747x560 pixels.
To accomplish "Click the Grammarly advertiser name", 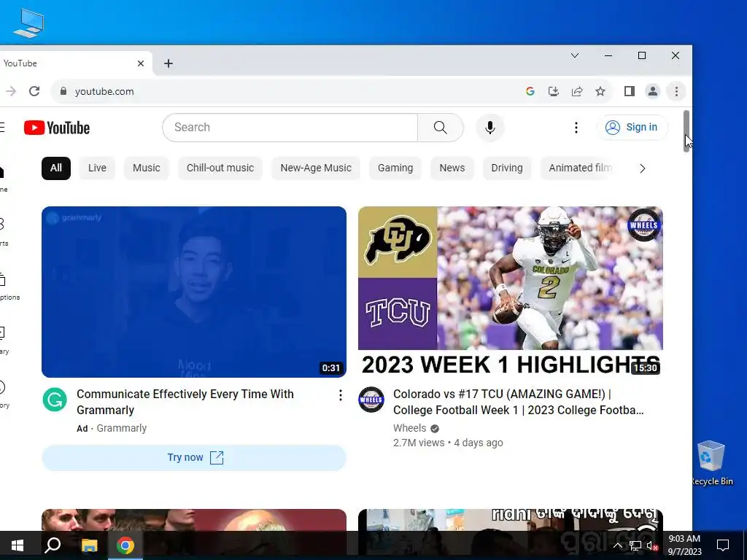I will (122, 428).
